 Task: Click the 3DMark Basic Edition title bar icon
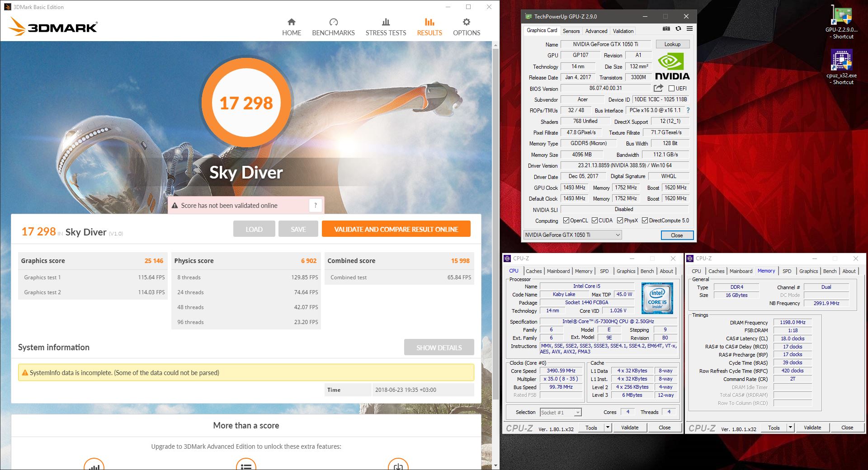(7, 7)
